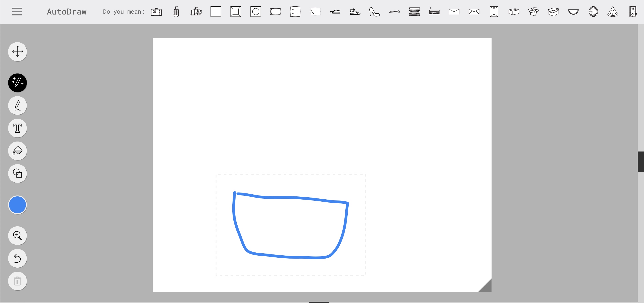Select the Move tool
Screen dimensions: 644x303
click(x=17, y=52)
